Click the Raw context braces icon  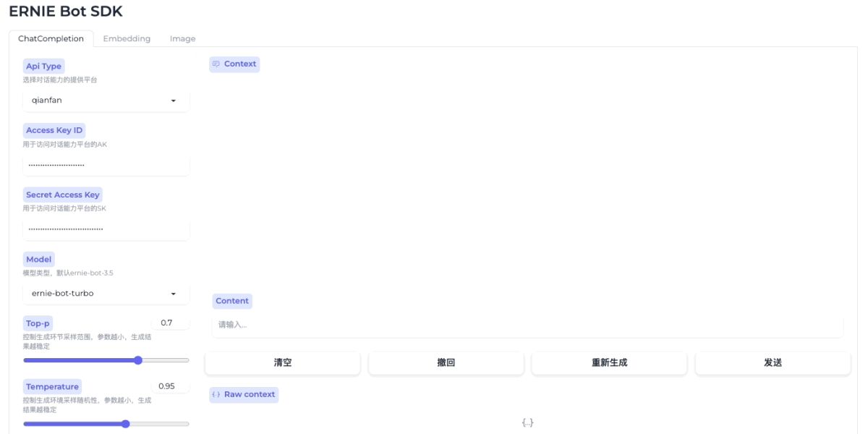(x=216, y=394)
